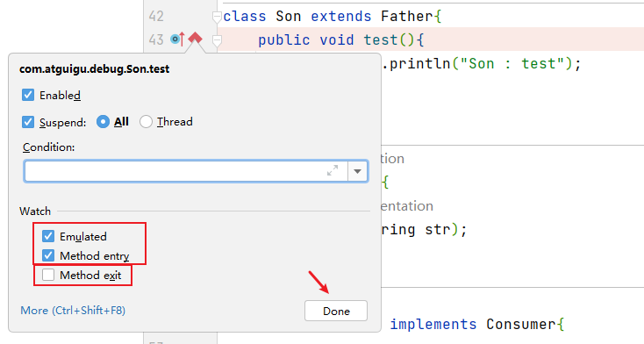
Task: Click the Father class name in code
Action: (406, 17)
